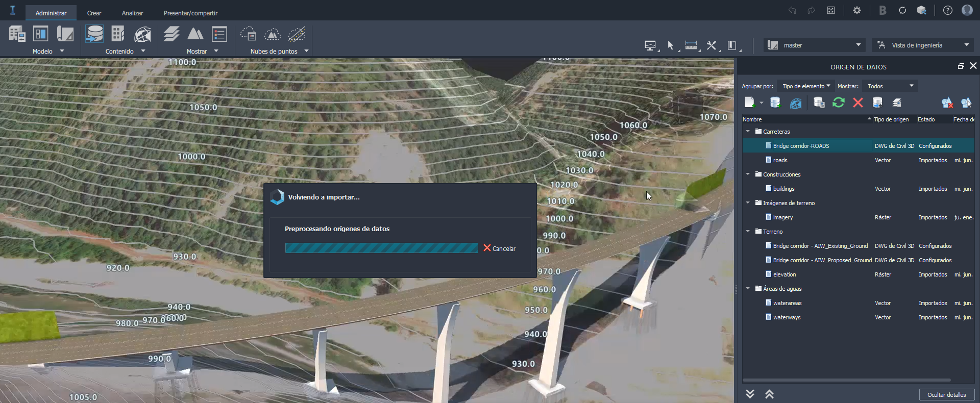Image resolution: width=980 pixels, height=403 pixels.
Task: Click the import progress bar
Action: tap(382, 248)
